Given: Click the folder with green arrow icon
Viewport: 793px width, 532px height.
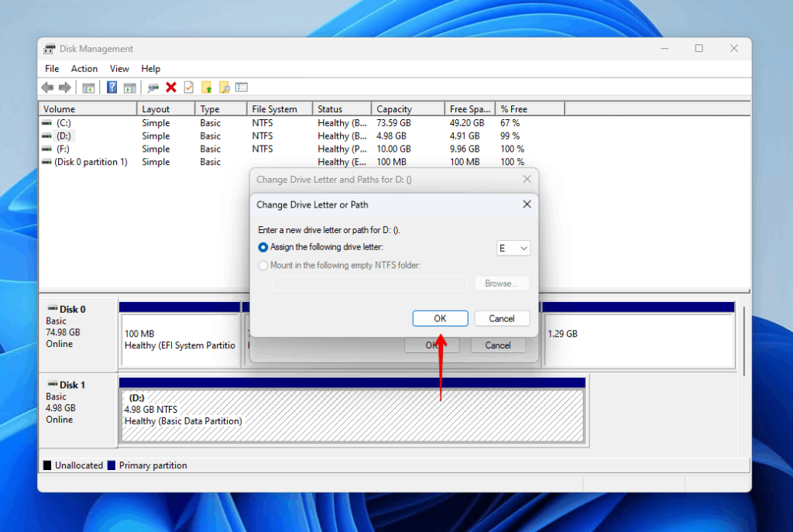Looking at the screenshot, I should pos(206,88).
